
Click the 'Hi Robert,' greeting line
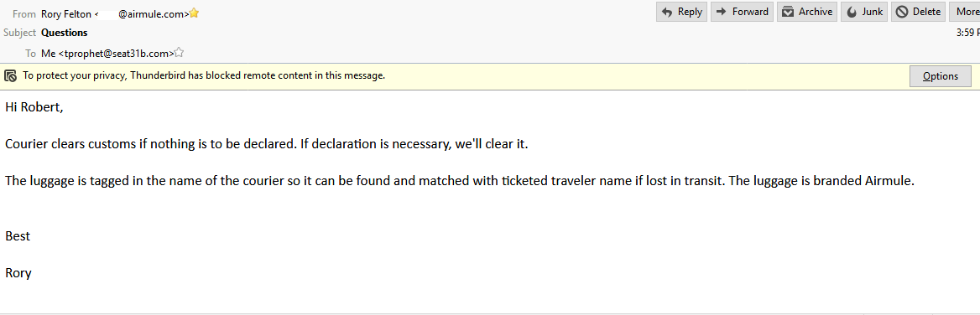pos(34,107)
